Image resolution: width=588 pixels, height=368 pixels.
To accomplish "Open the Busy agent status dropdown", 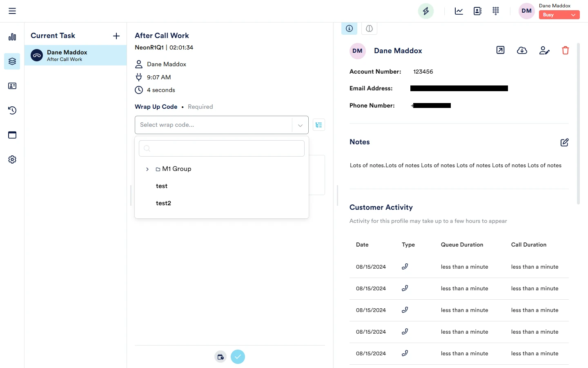I will tap(559, 15).
